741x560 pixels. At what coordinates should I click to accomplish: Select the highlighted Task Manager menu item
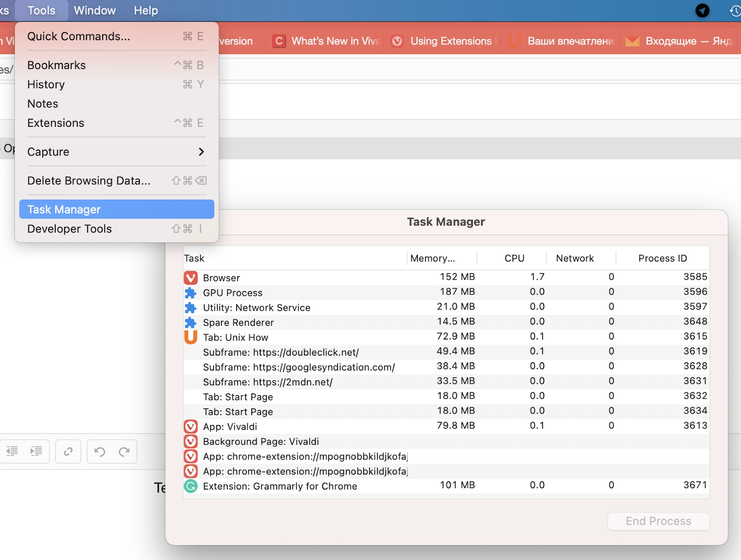click(x=117, y=209)
